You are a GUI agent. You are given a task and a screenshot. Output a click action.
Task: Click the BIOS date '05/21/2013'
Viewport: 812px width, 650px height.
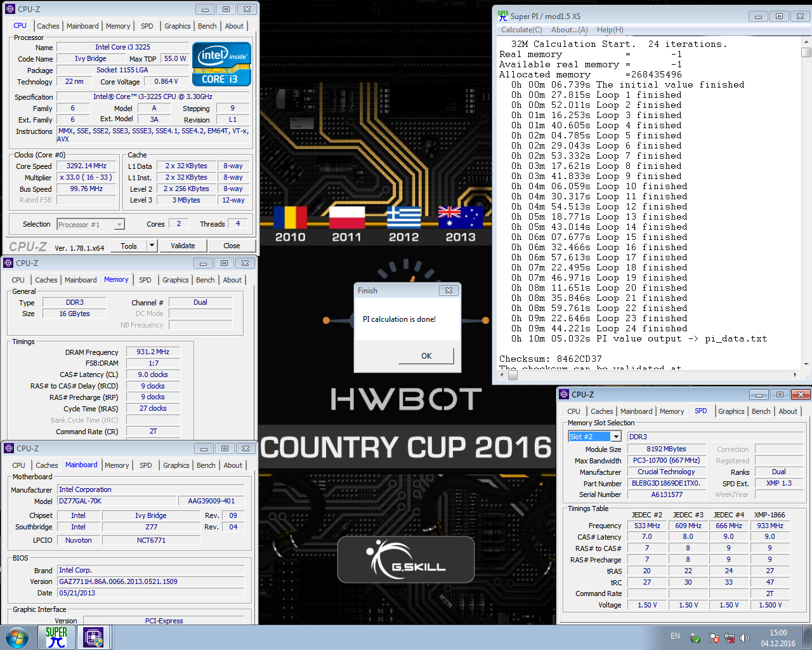point(151,593)
